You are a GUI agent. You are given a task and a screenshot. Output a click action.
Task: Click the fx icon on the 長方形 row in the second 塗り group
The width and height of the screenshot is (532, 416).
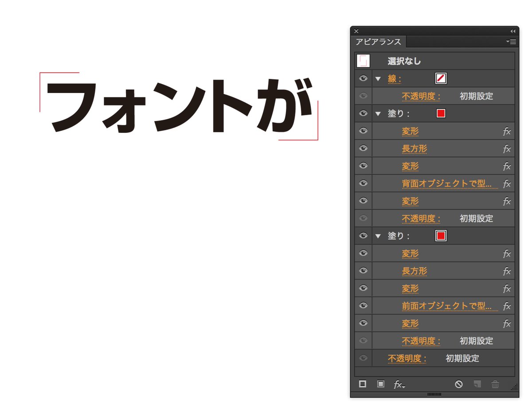507,271
